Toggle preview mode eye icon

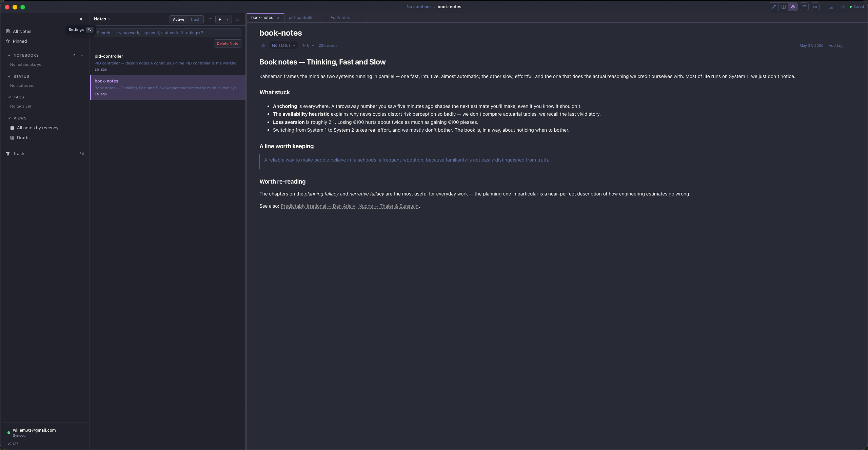pyautogui.click(x=793, y=7)
